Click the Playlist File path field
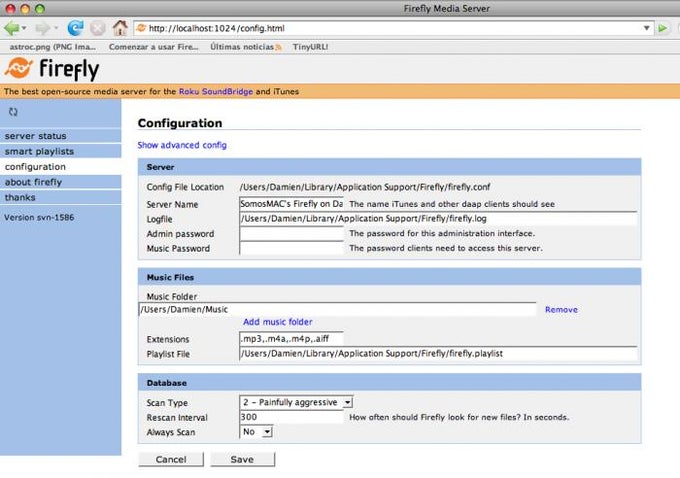The height and width of the screenshot is (478, 680). (438, 354)
